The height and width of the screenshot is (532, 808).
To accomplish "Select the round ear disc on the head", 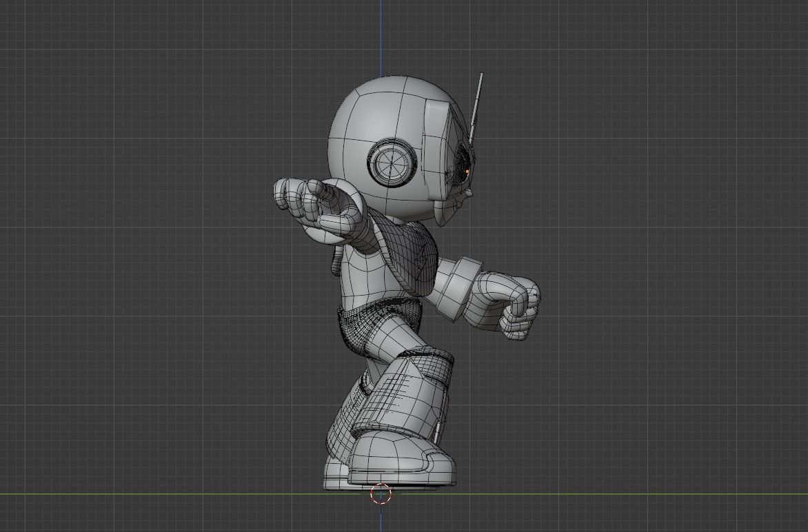I will [392, 163].
